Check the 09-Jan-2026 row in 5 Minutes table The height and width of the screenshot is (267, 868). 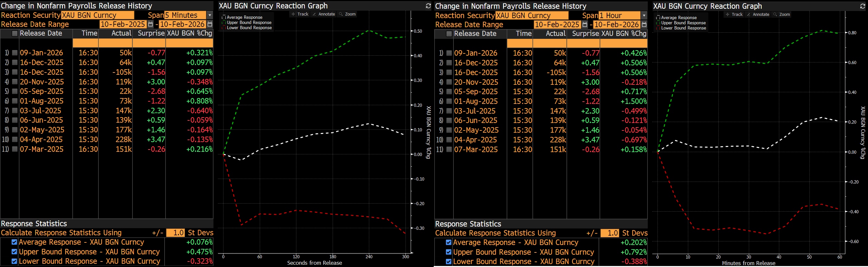pyautogui.click(x=15, y=53)
